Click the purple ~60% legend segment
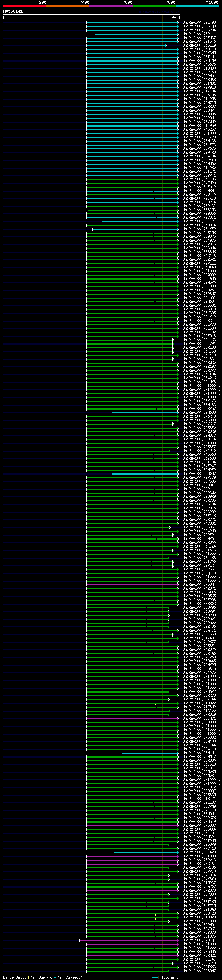This screenshot has height=980, width=222. click(x=111, y=6)
